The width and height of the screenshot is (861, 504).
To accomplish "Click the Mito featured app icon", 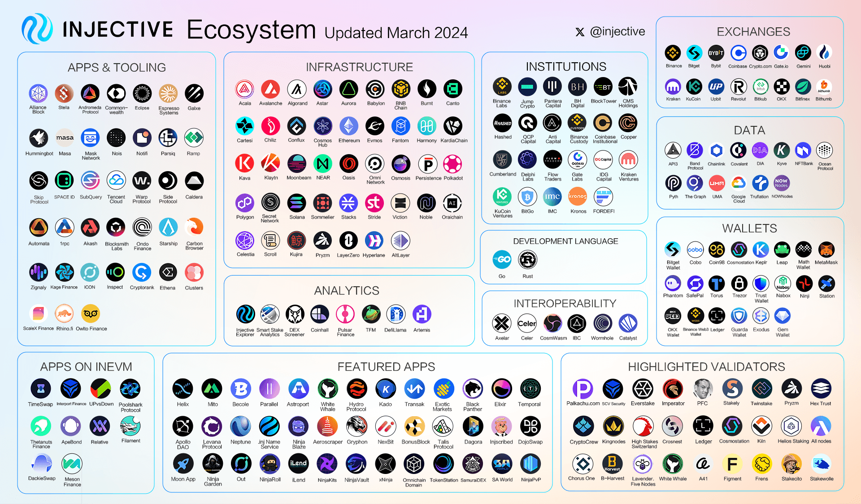I will coord(212,389).
